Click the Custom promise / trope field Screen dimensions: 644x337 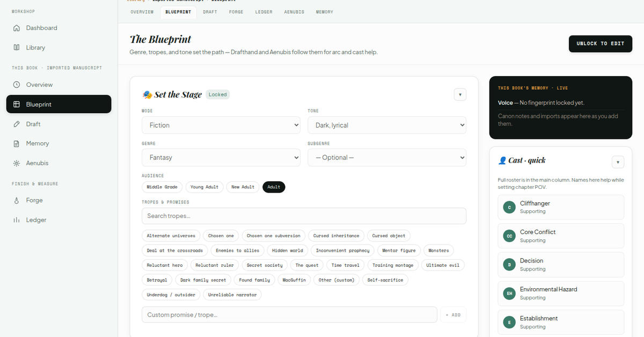(289, 315)
